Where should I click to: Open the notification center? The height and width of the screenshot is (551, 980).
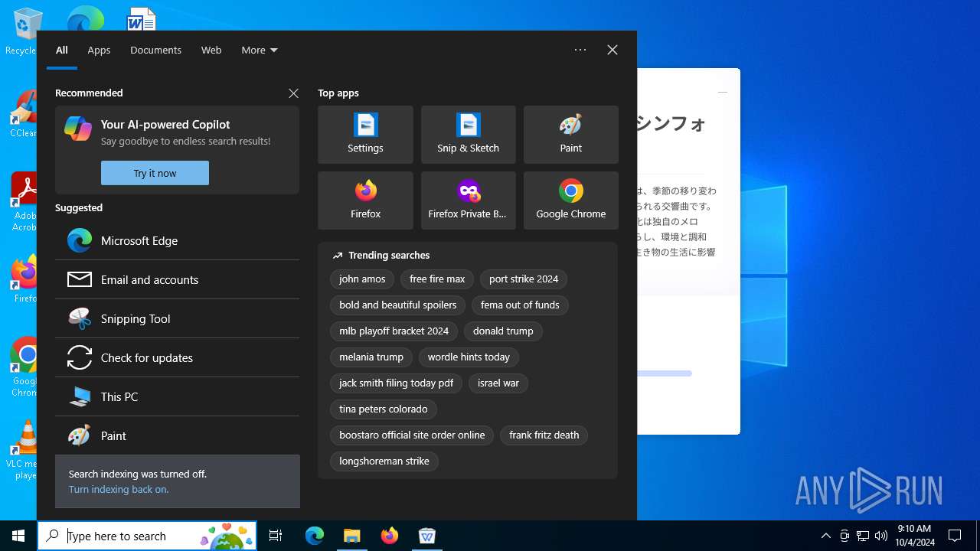click(955, 536)
